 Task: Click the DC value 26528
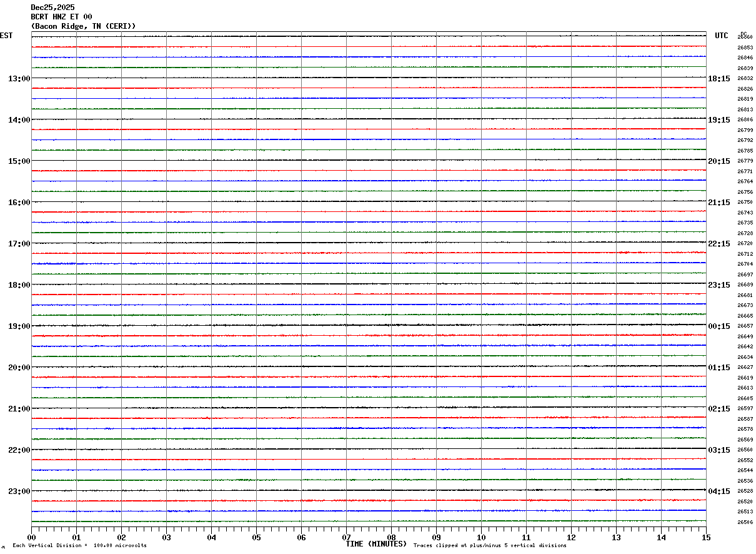click(745, 491)
